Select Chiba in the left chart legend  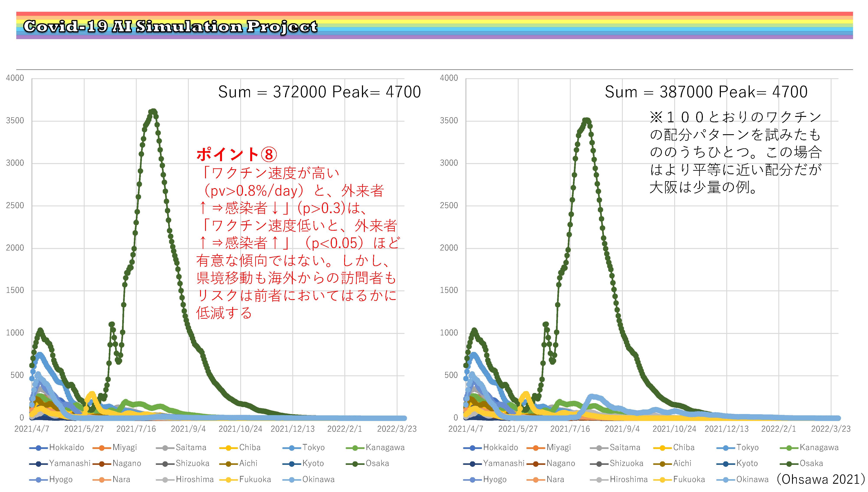tap(240, 447)
